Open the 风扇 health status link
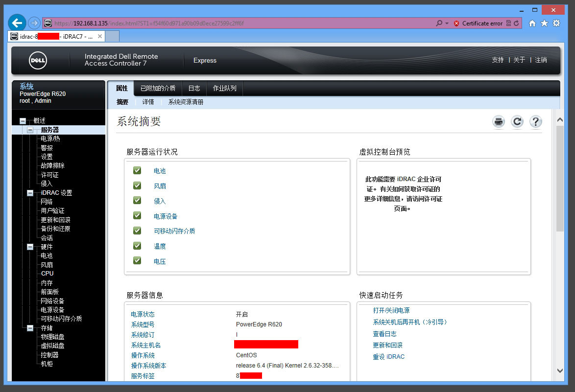575x392 pixels. tap(160, 186)
